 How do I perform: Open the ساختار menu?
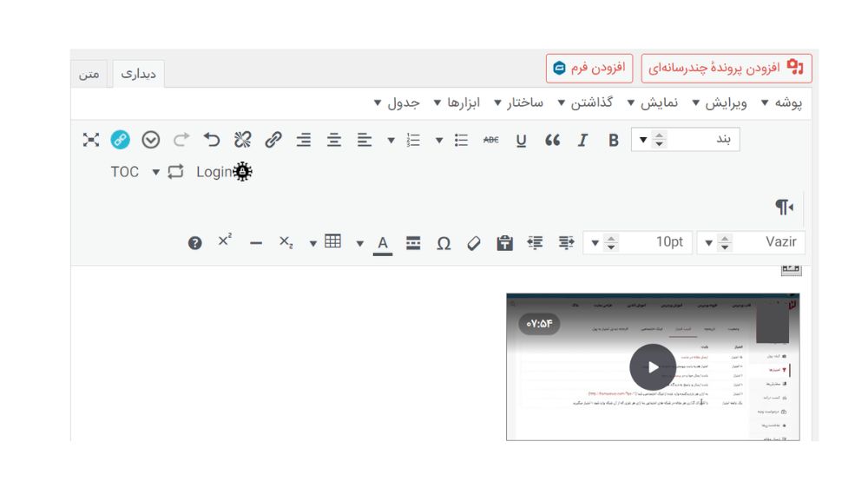(518, 103)
